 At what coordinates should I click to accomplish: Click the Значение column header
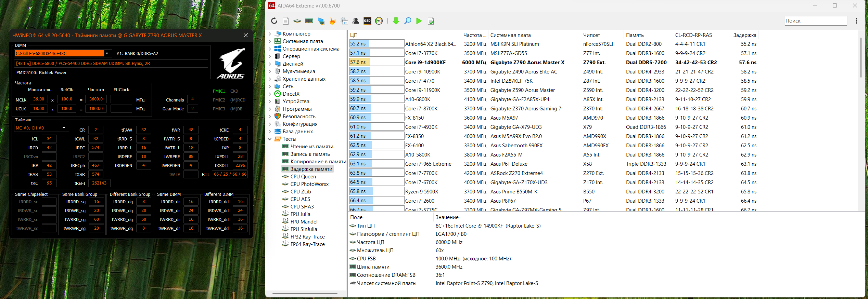516,217
